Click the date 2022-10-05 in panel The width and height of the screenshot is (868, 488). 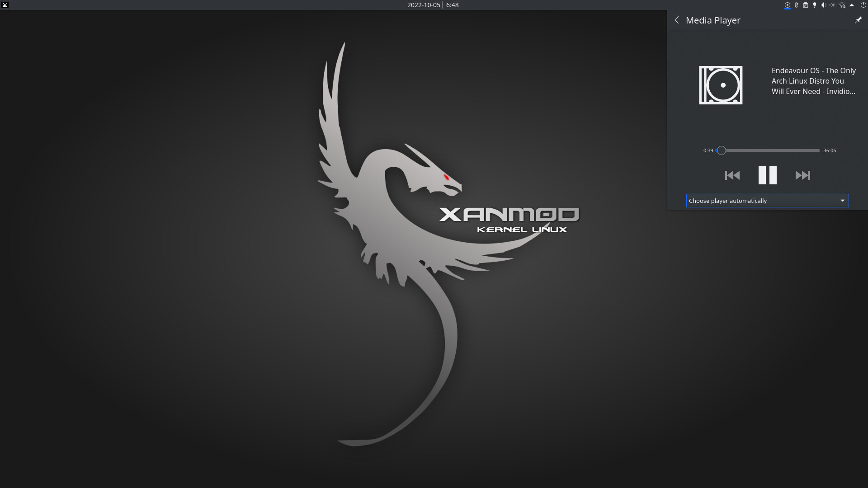coord(424,5)
